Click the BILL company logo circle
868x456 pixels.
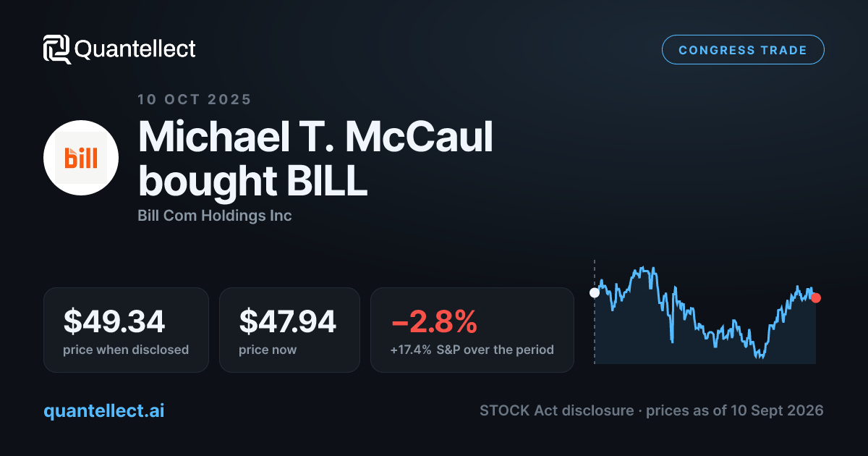click(x=81, y=158)
